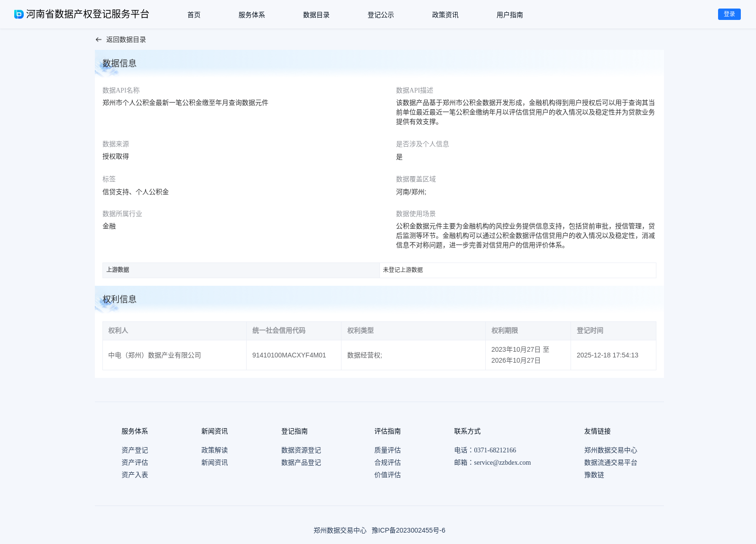
Task: Click the 数据信息 section heading
Action: click(x=120, y=63)
